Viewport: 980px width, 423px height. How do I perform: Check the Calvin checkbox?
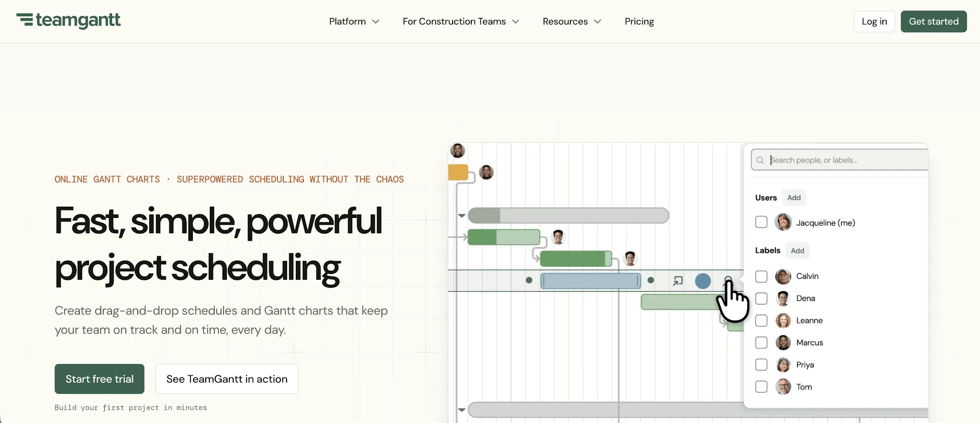761,276
